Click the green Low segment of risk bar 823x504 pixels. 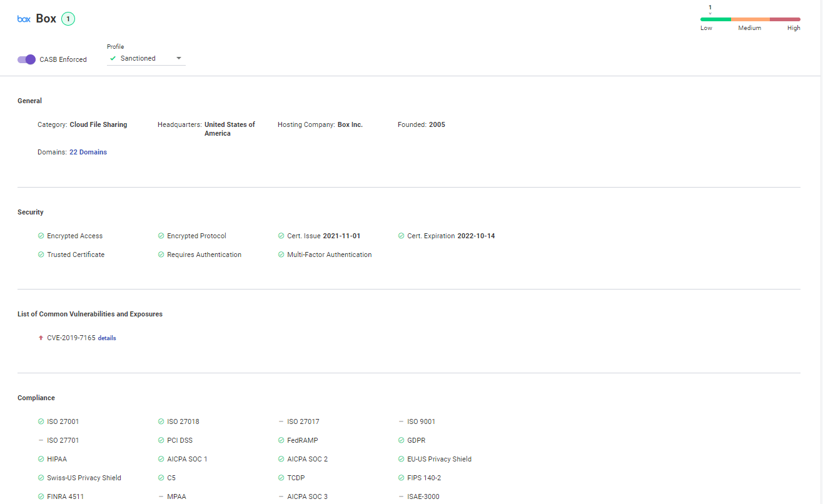tap(715, 19)
